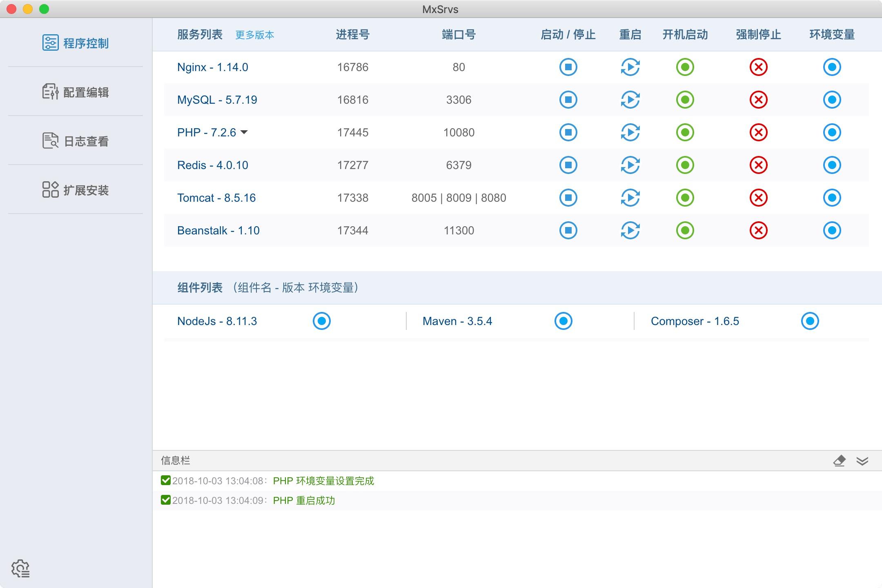This screenshot has height=588, width=882.
Task: Clear the information bar messages
Action: (x=840, y=461)
